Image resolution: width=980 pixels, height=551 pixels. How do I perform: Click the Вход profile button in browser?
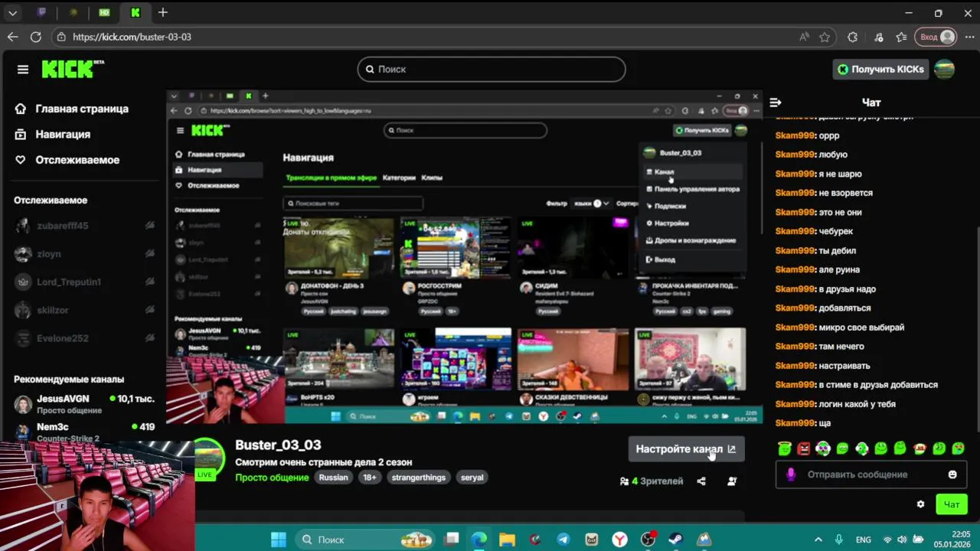click(x=937, y=37)
